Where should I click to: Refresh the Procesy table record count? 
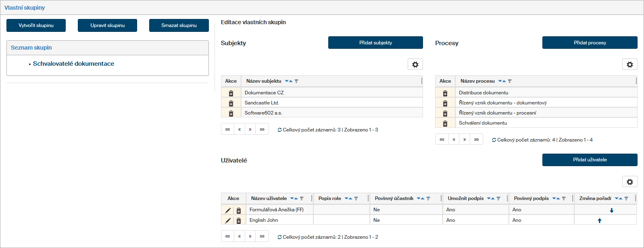(x=494, y=140)
